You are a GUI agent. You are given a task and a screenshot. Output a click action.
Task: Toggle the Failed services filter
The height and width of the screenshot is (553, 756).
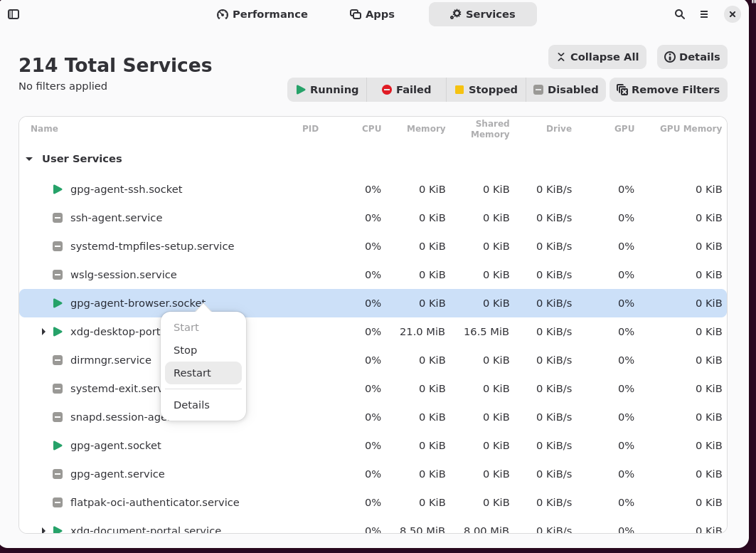406,90
